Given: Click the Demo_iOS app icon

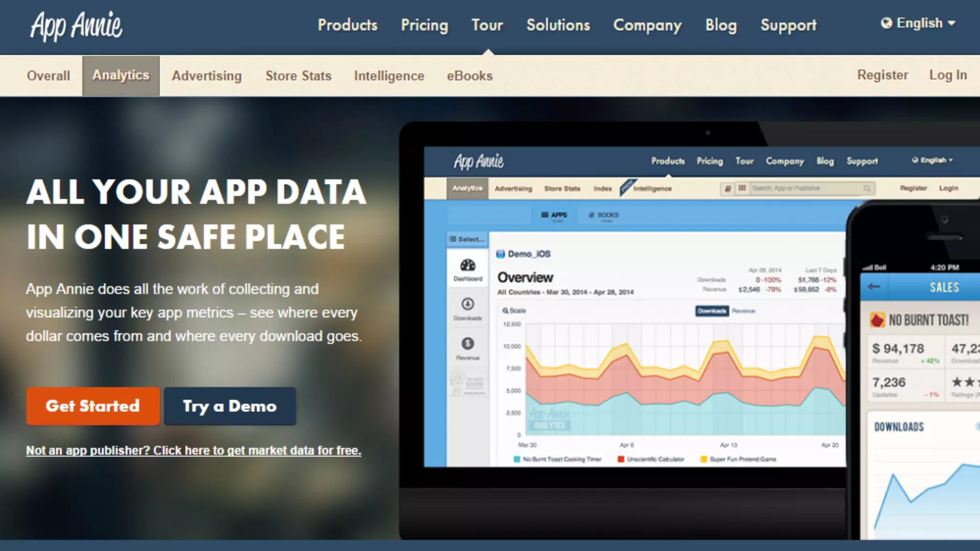Looking at the screenshot, I should pos(501,254).
